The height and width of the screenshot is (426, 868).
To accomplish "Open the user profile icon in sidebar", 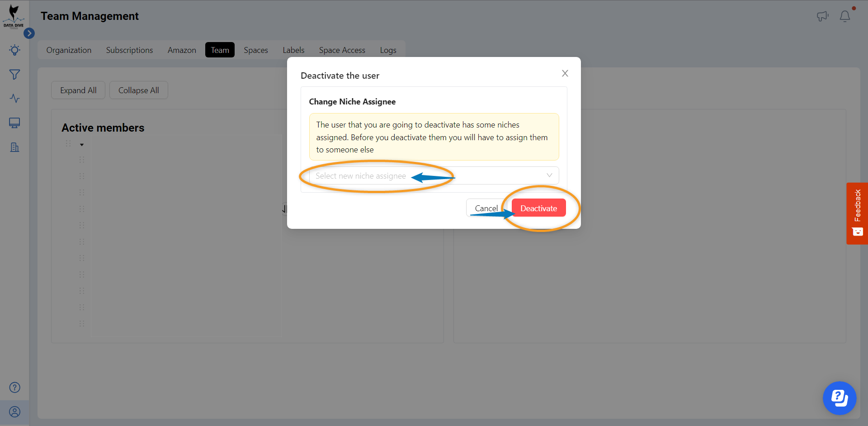I will click(14, 412).
